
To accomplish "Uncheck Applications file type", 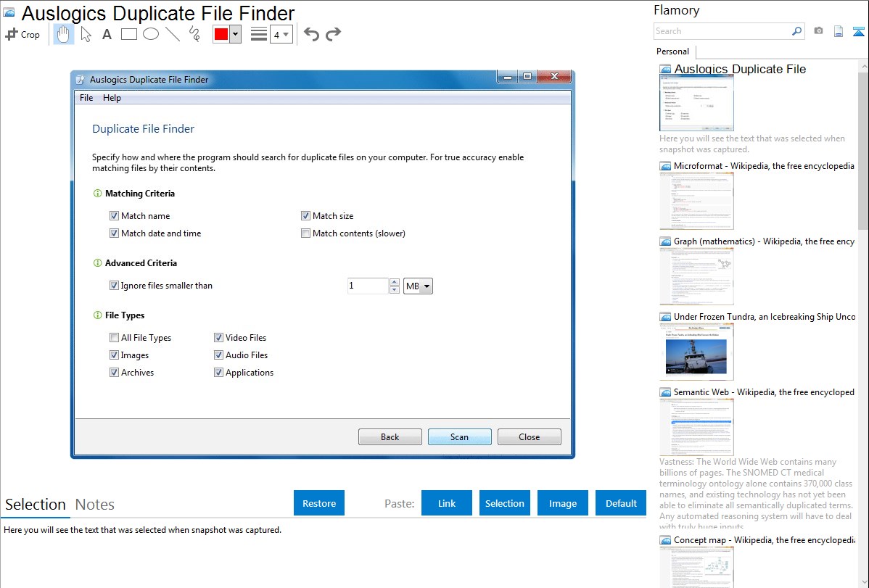I will click(218, 373).
